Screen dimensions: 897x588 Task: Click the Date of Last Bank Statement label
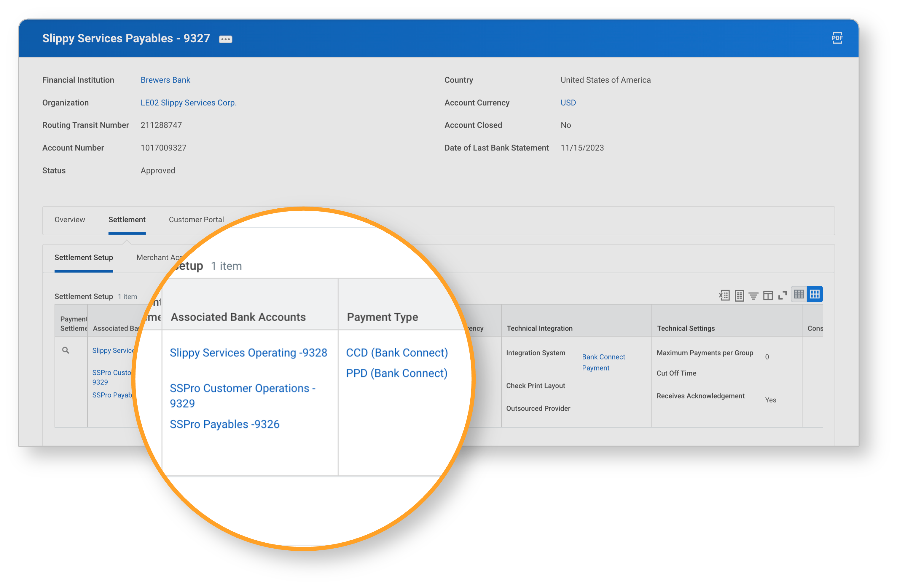coord(496,148)
